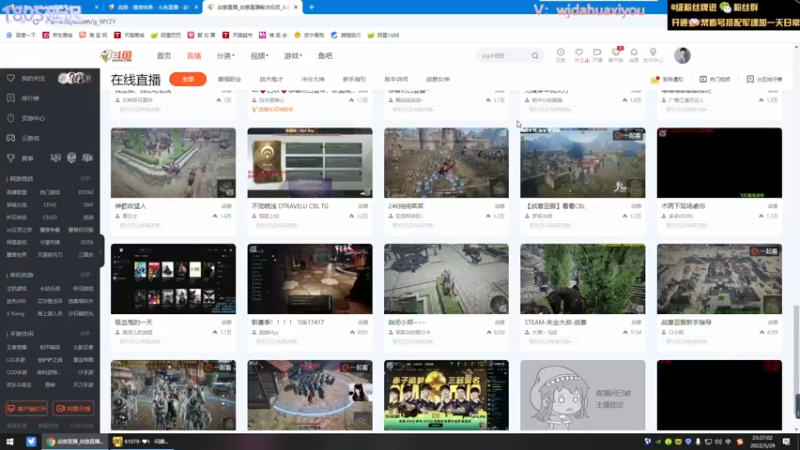Open the Windows Start menu
Screen dimensions: 800x450
(10, 441)
